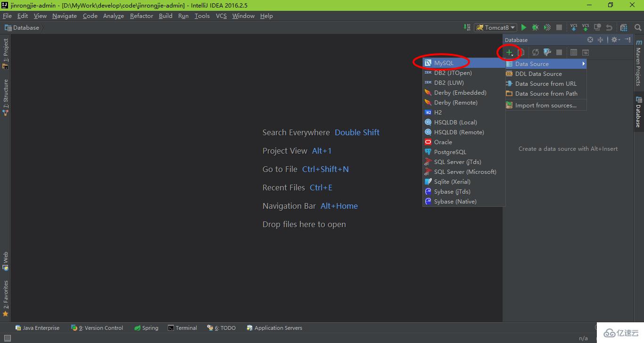Viewport: 644px width, 343px height.
Task: Open the Favorites tool window tab
Action: tap(6, 298)
